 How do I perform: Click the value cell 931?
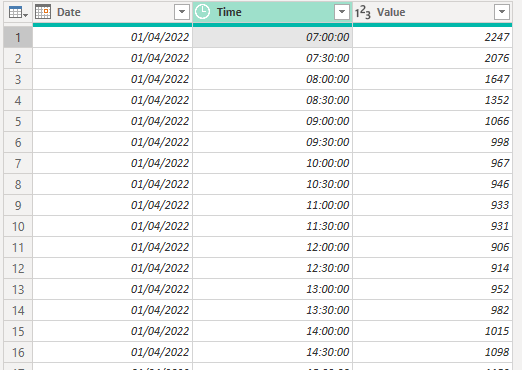(x=432, y=226)
